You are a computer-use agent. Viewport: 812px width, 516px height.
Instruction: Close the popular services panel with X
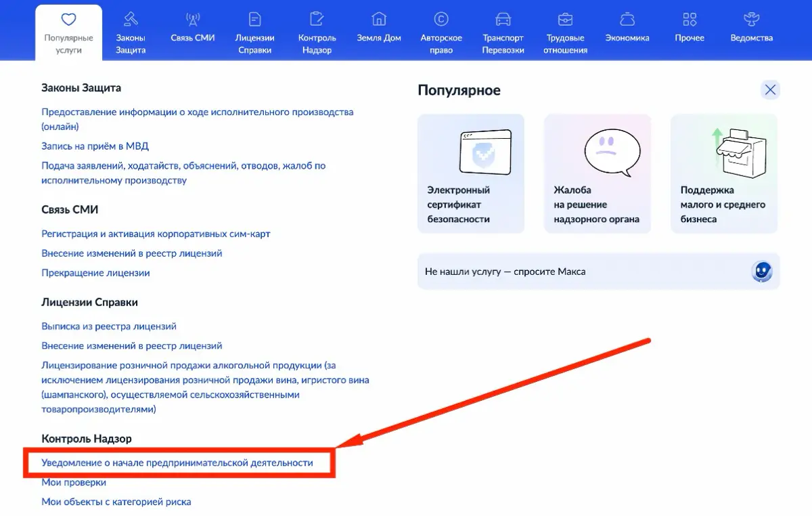[770, 89]
